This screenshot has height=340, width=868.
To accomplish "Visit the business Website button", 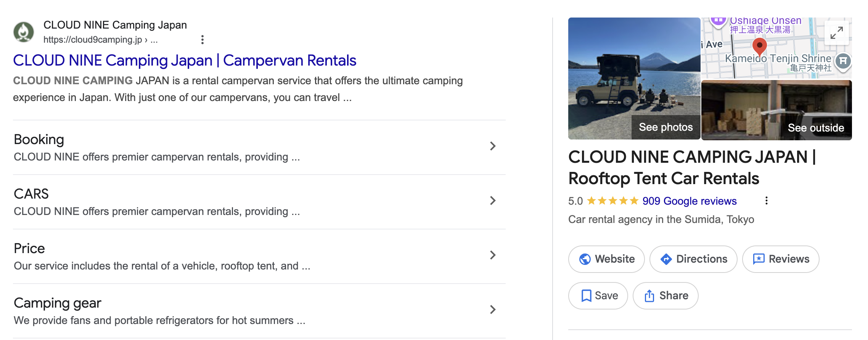I will click(x=606, y=259).
